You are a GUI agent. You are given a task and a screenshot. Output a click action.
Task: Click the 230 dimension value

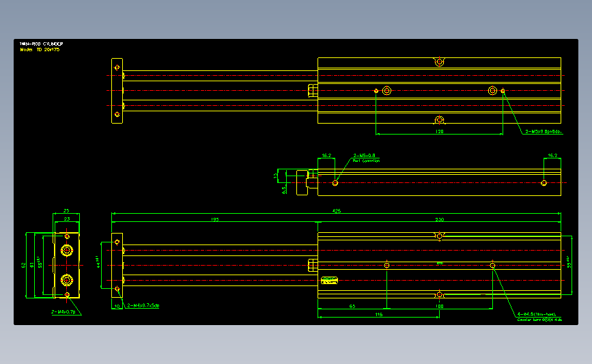click(x=440, y=219)
